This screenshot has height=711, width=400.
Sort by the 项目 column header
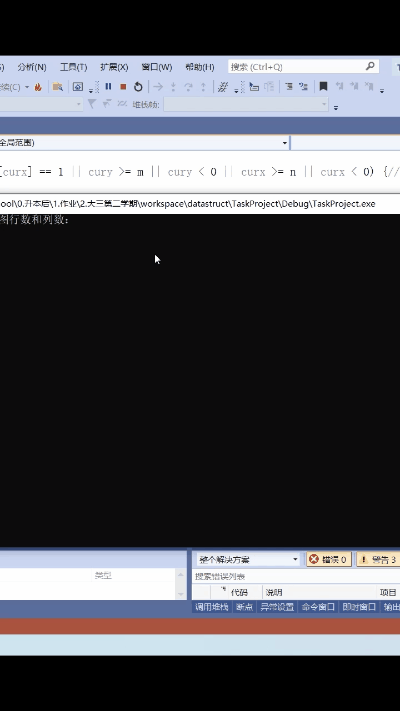tap(388, 592)
